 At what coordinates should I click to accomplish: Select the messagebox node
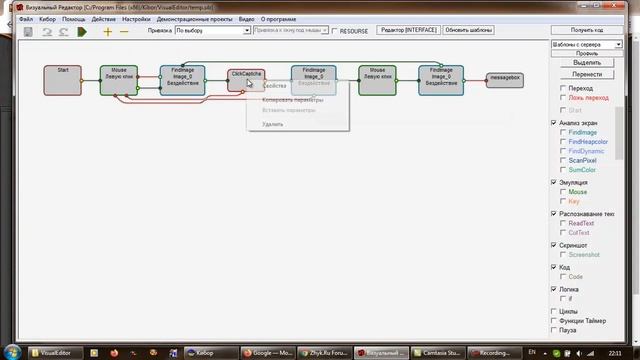coord(504,80)
